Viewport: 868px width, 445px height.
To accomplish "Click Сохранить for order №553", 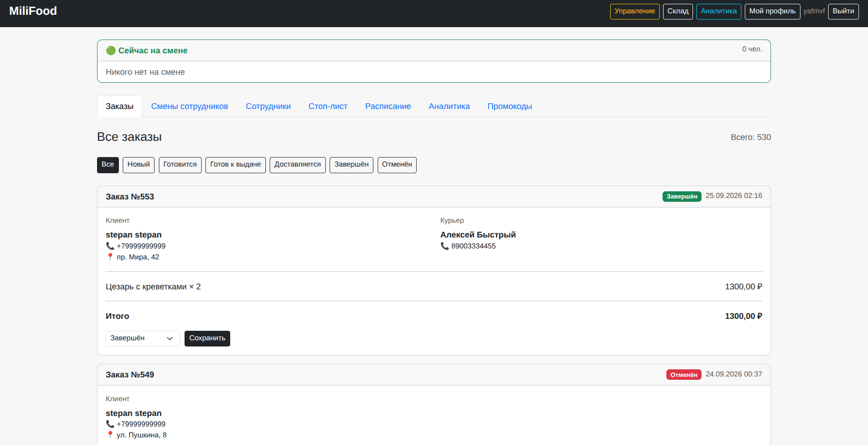I will (x=207, y=338).
